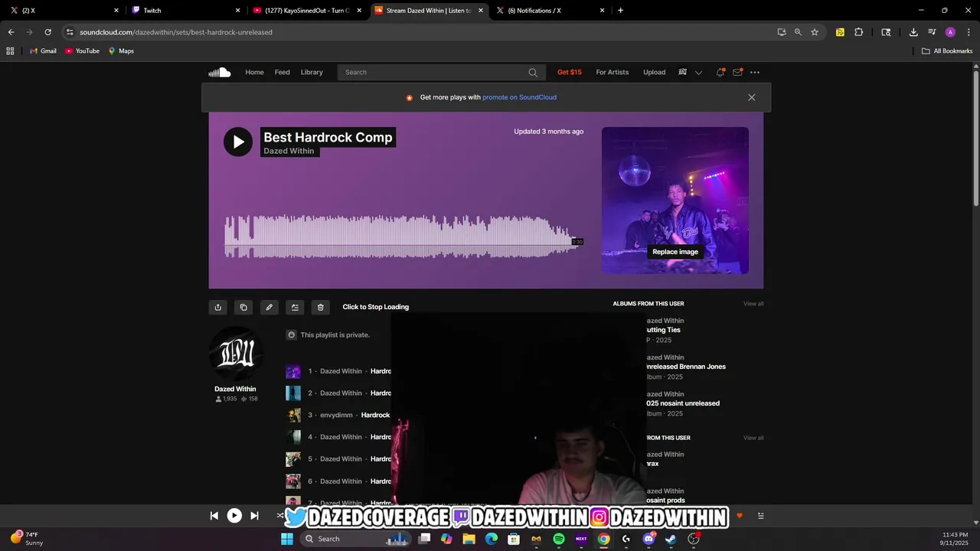
Task: Toggle like heart in player bar
Action: tap(740, 516)
